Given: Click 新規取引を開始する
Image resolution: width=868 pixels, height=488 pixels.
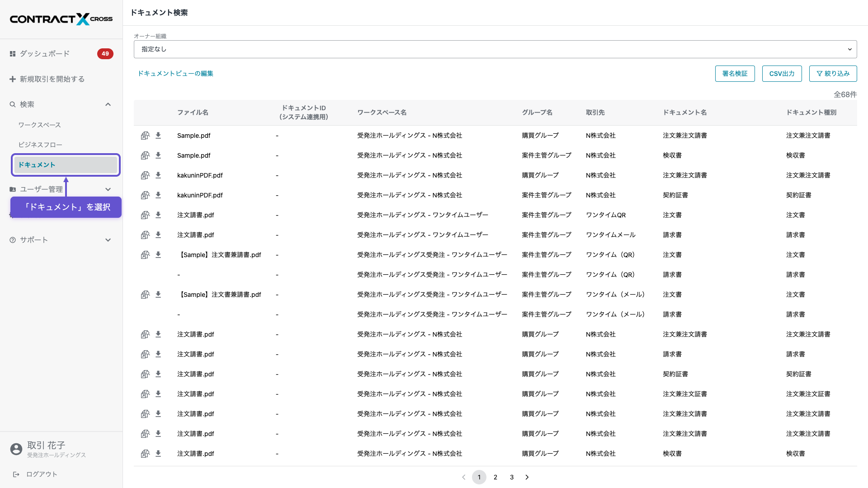Looking at the screenshot, I should click(x=52, y=79).
